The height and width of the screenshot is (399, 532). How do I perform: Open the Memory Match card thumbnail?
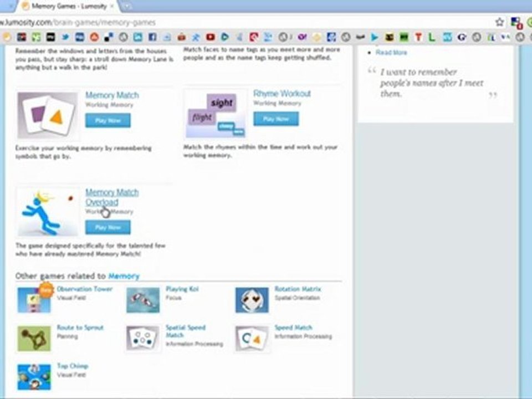tap(48, 115)
